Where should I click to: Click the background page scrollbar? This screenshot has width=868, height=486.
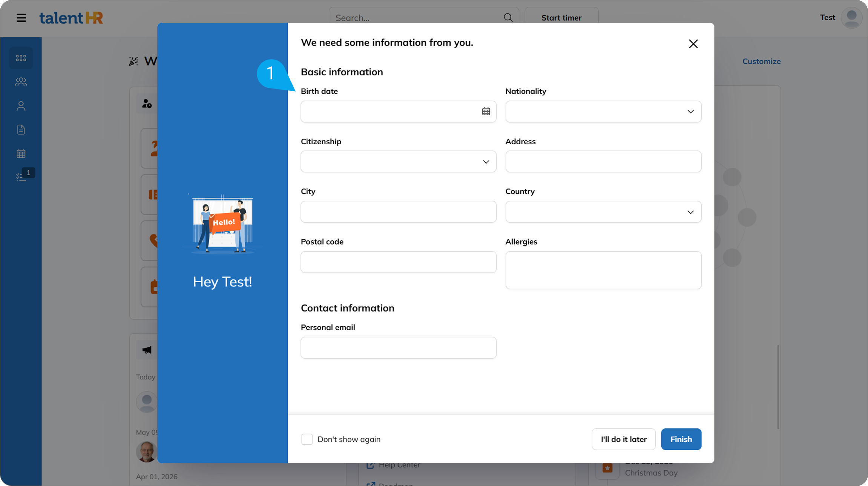(778, 387)
